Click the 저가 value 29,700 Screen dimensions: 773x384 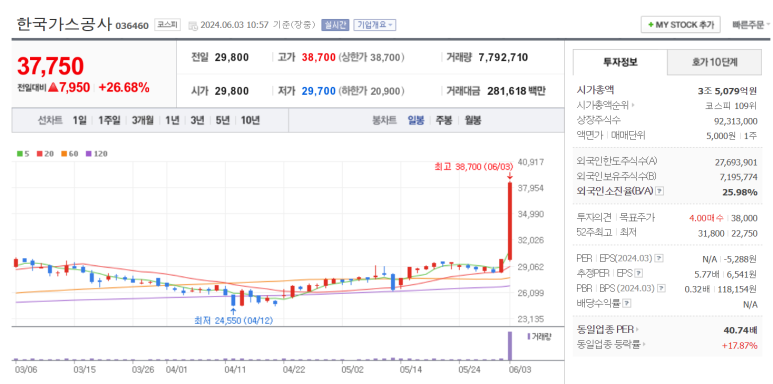(x=318, y=91)
